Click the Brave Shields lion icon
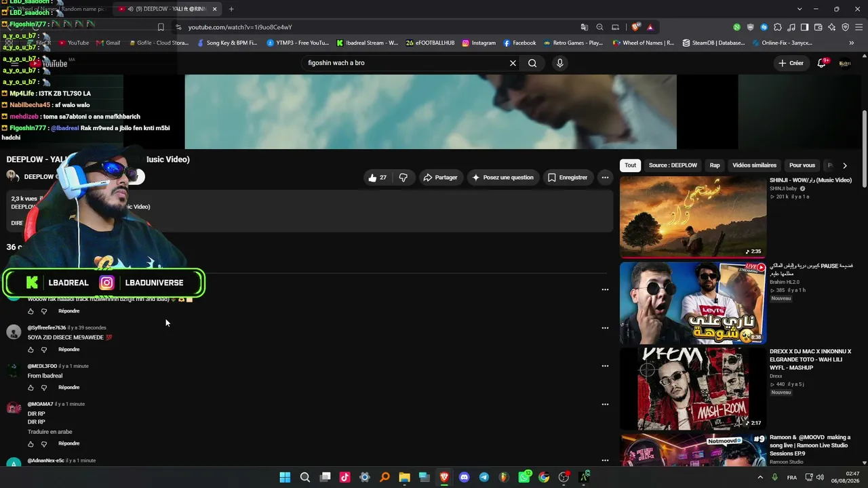 click(635, 27)
